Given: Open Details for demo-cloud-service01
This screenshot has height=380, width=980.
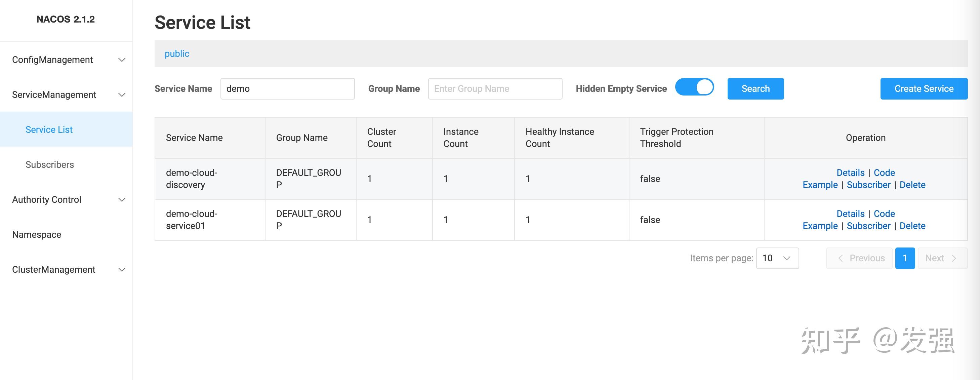Looking at the screenshot, I should 850,214.
